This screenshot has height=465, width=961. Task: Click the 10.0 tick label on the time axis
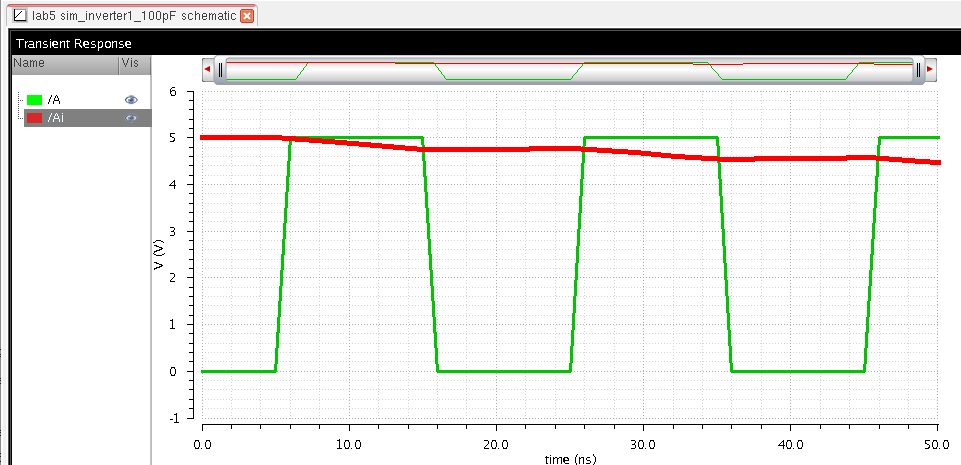(349, 445)
